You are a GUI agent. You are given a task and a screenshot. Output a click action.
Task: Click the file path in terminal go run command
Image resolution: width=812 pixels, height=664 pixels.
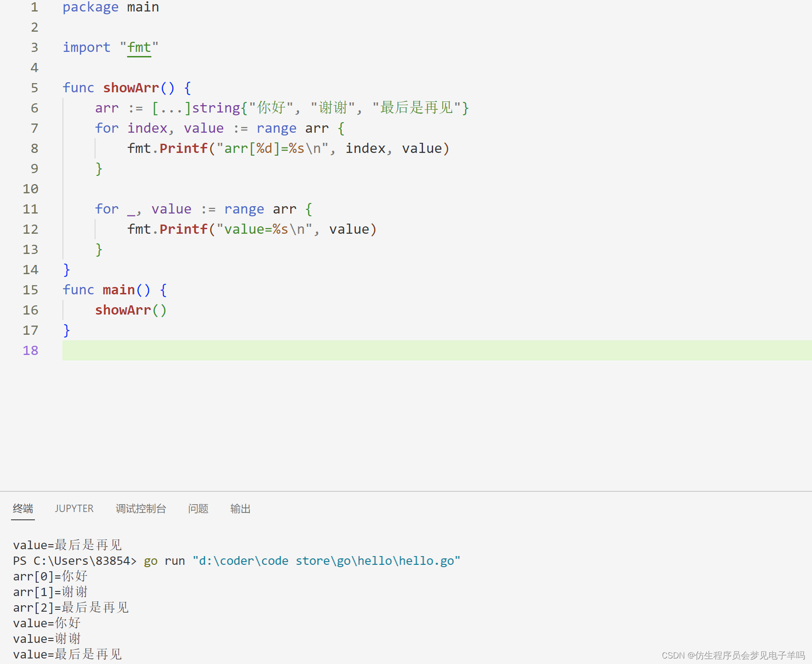pos(326,561)
